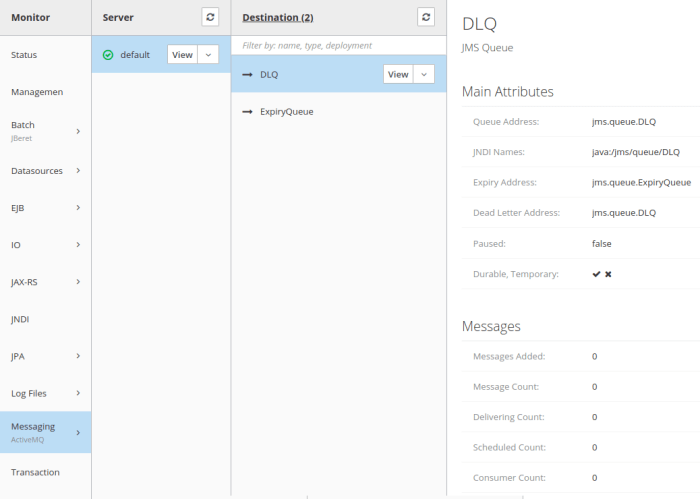
Task: Select Log Files in the Monitor list
Action: (x=46, y=393)
